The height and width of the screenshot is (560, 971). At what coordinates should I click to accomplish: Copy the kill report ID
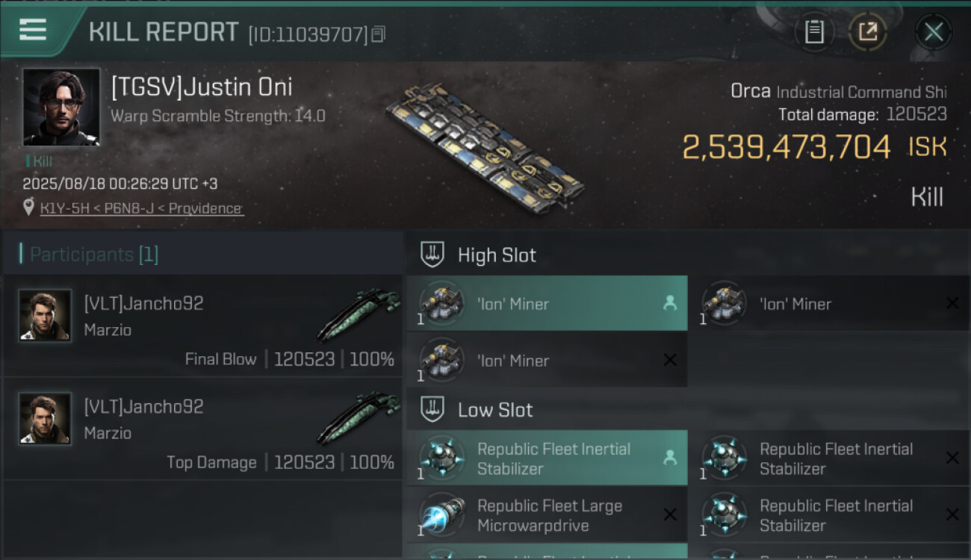pyautogui.click(x=378, y=34)
